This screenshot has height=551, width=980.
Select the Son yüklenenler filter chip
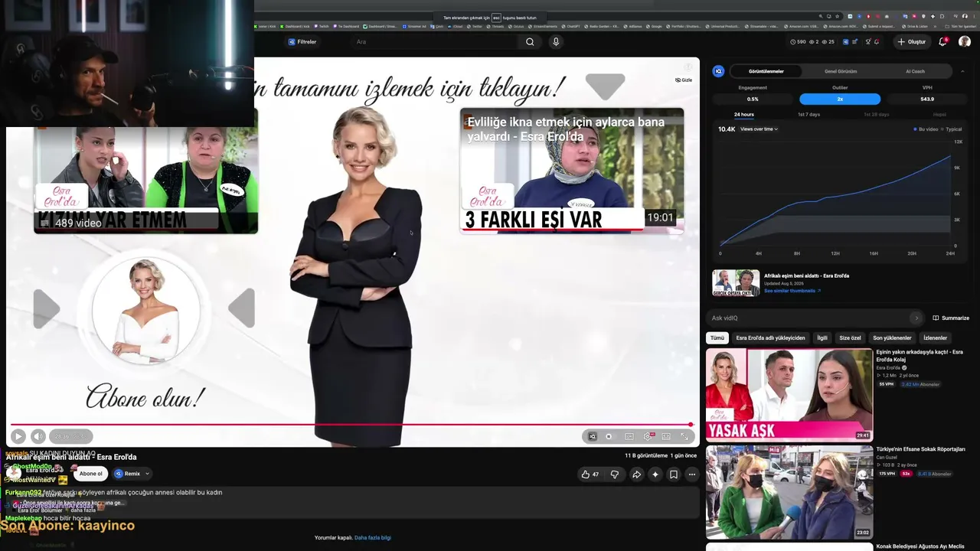(x=892, y=337)
